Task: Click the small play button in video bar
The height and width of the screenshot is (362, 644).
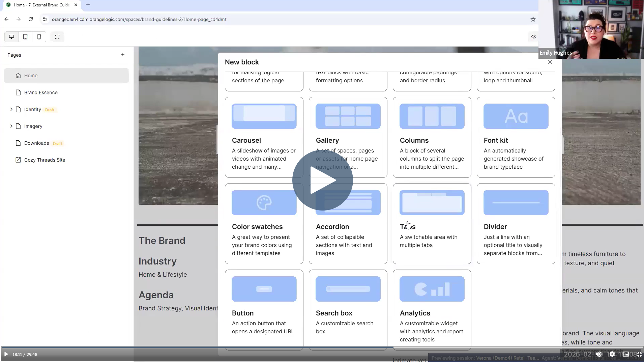Action: tap(6, 354)
